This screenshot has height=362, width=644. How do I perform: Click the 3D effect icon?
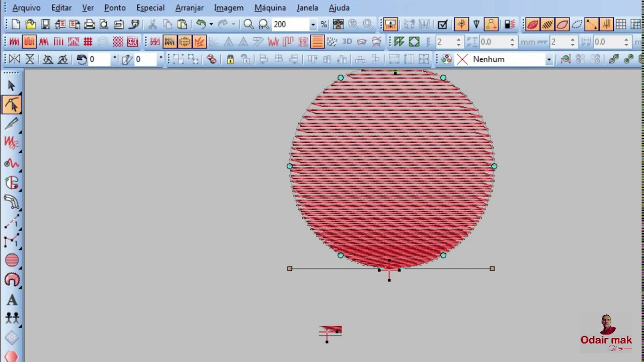[x=347, y=42]
